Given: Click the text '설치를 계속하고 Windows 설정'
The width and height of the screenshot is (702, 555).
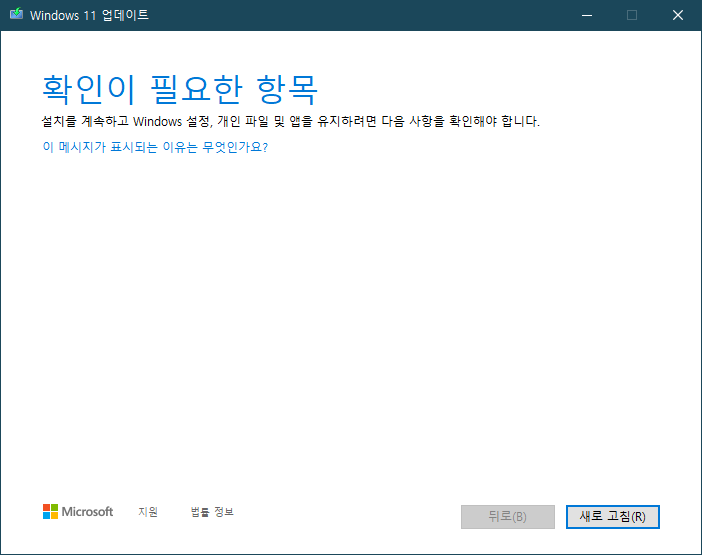Looking at the screenshot, I should (x=126, y=121).
